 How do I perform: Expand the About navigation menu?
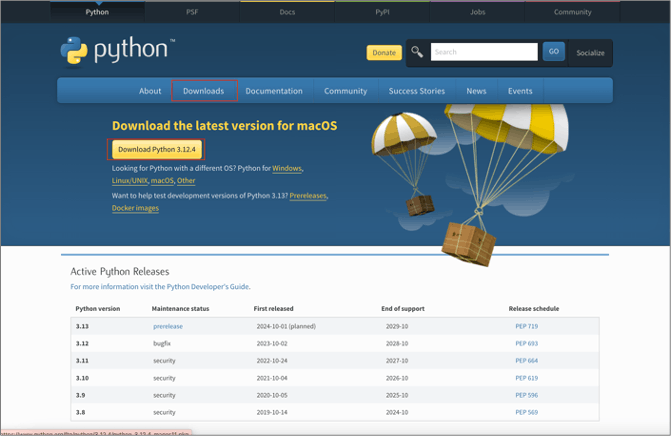point(150,91)
